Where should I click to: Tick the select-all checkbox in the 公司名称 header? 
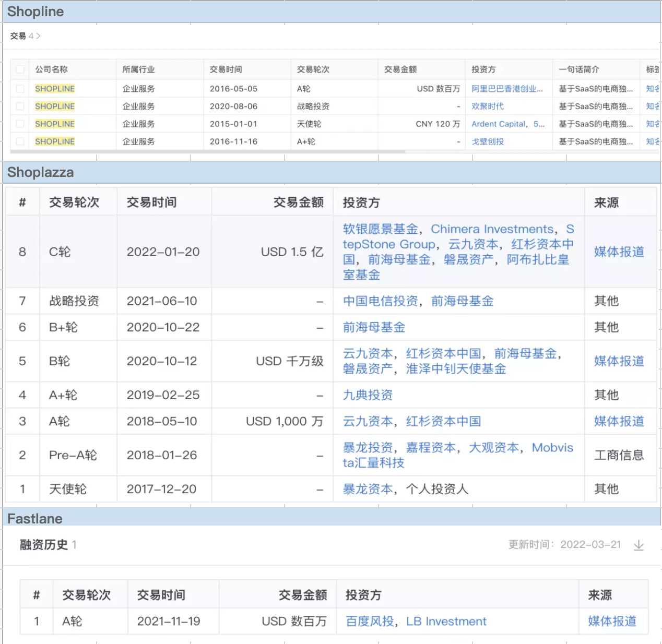20,69
